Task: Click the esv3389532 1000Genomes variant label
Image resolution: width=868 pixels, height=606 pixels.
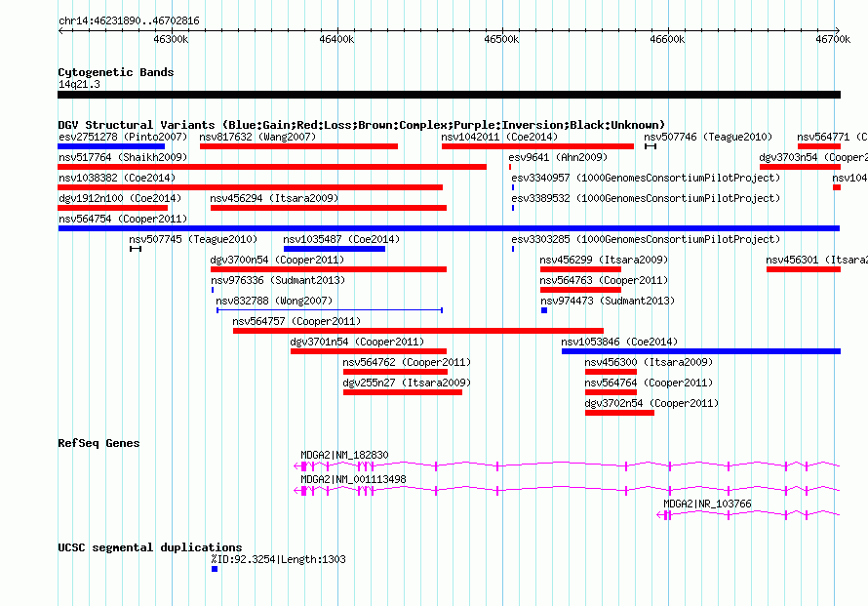Action: click(646, 198)
